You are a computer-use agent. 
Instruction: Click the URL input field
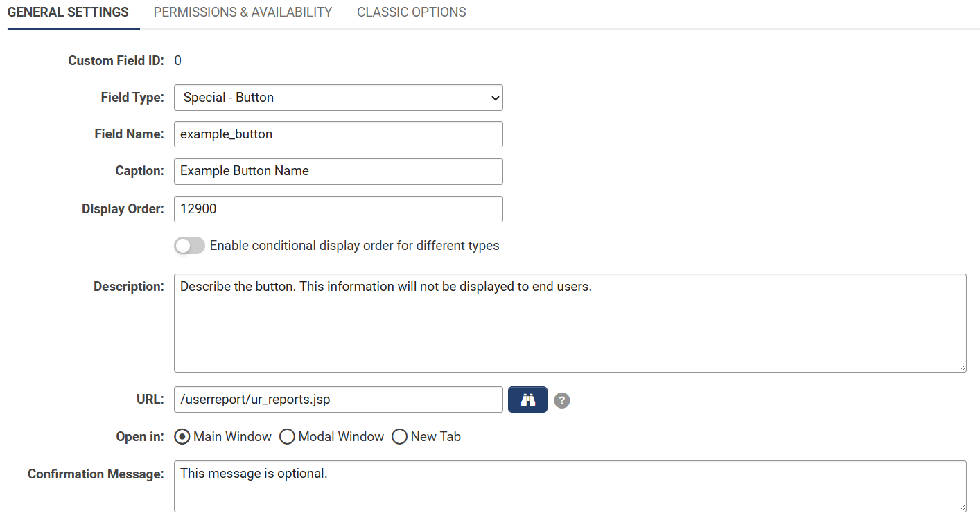point(338,400)
